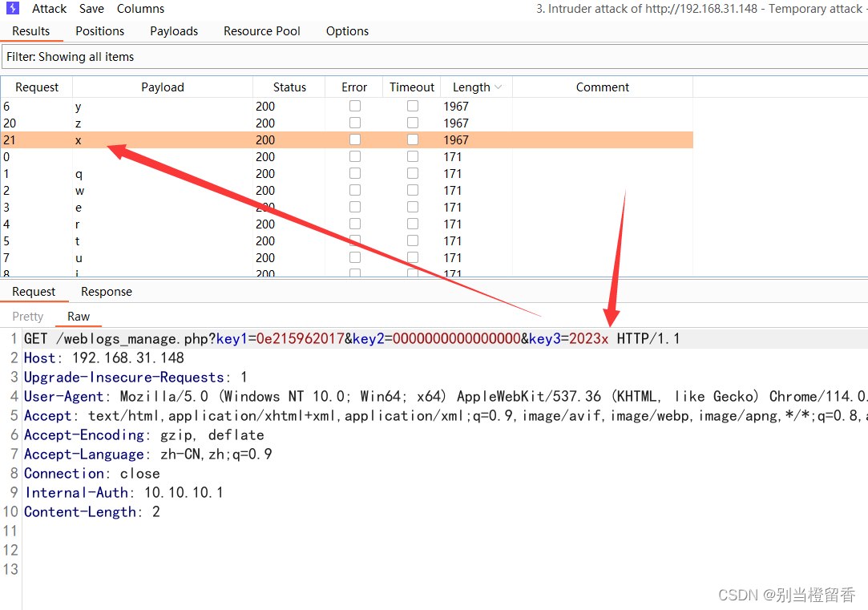
Task: Click the Content-Length: 2 header line
Action: click(x=92, y=512)
